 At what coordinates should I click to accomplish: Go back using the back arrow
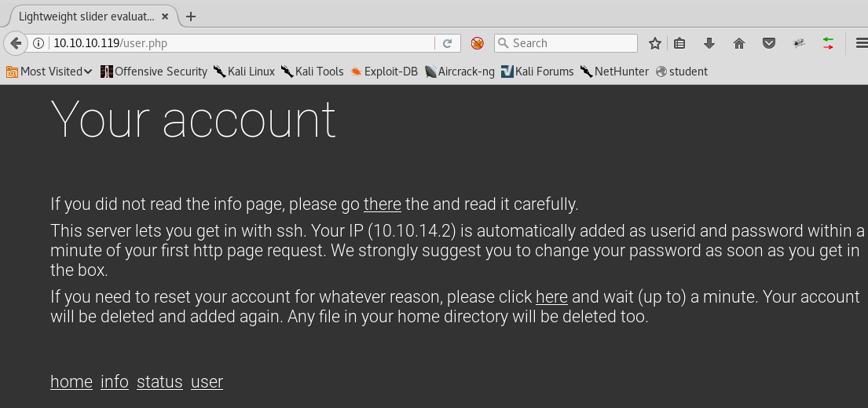click(15, 43)
